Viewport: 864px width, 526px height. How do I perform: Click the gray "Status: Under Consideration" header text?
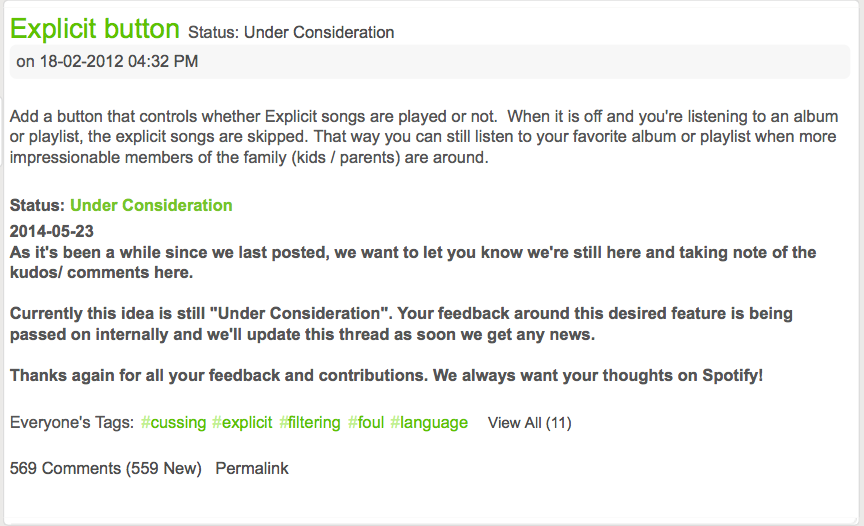pyautogui.click(x=291, y=33)
